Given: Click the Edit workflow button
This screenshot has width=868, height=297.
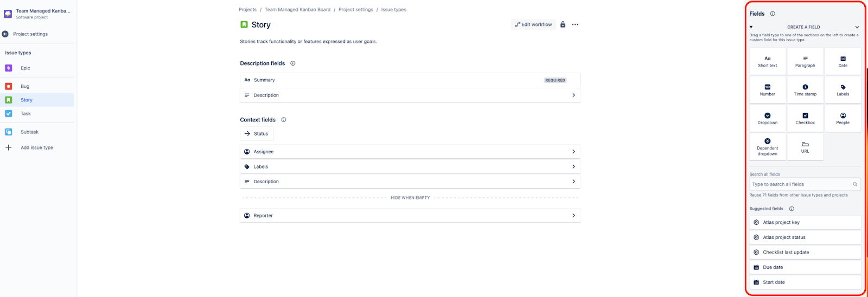Looking at the screenshot, I should pyautogui.click(x=533, y=24).
